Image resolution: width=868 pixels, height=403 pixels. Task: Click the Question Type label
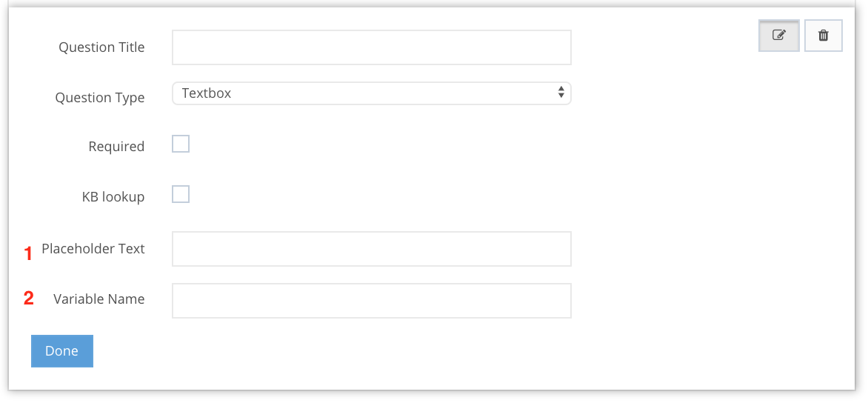[100, 98]
